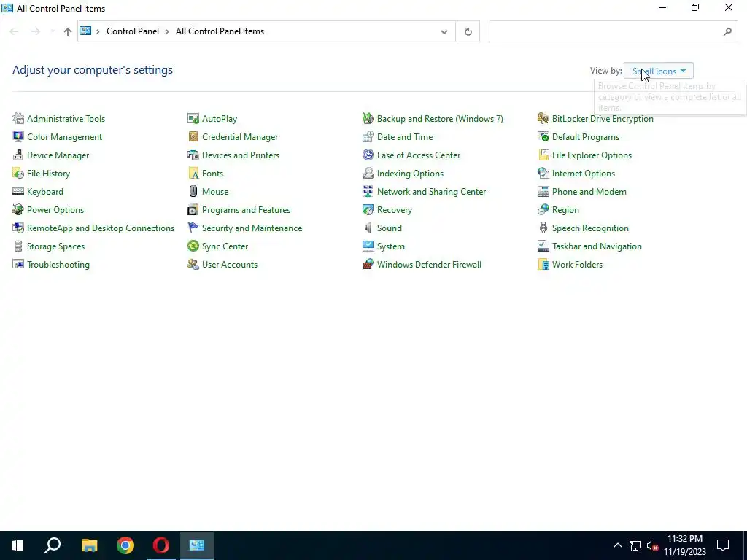Viewport: 747px width, 560px height.
Task: Open File Explorer from the taskbar
Action: pos(89,545)
